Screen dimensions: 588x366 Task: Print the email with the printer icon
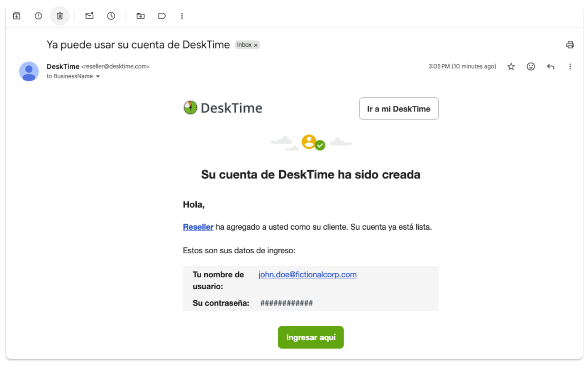[570, 45]
